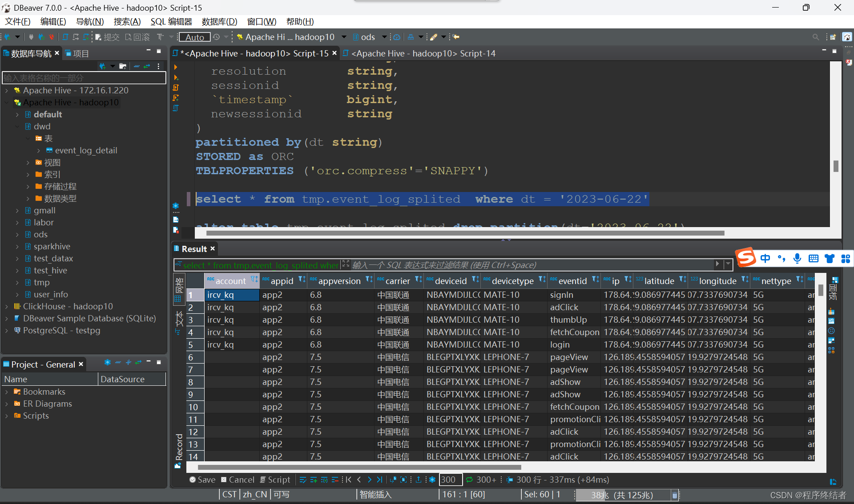The height and width of the screenshot is (504, 854).
Task: Click the new connection plug icon in the main toolbar
Action: coord(8,37)
